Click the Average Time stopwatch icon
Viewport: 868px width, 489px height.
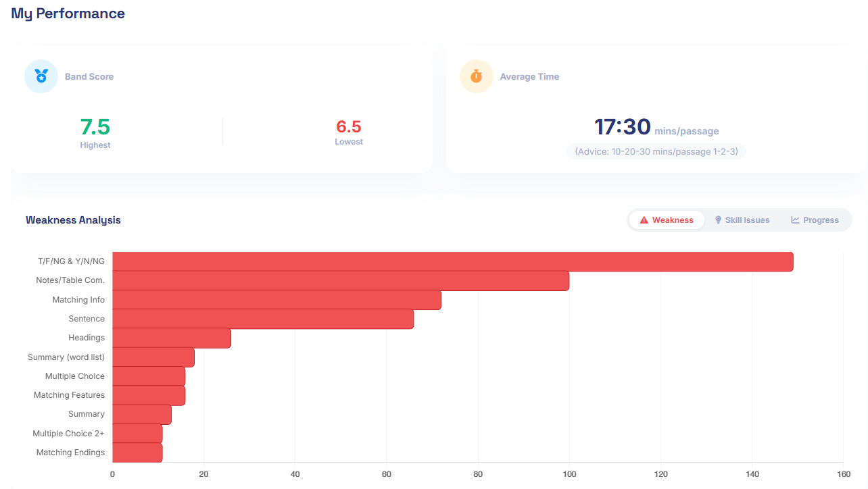[x=477, y=76]
